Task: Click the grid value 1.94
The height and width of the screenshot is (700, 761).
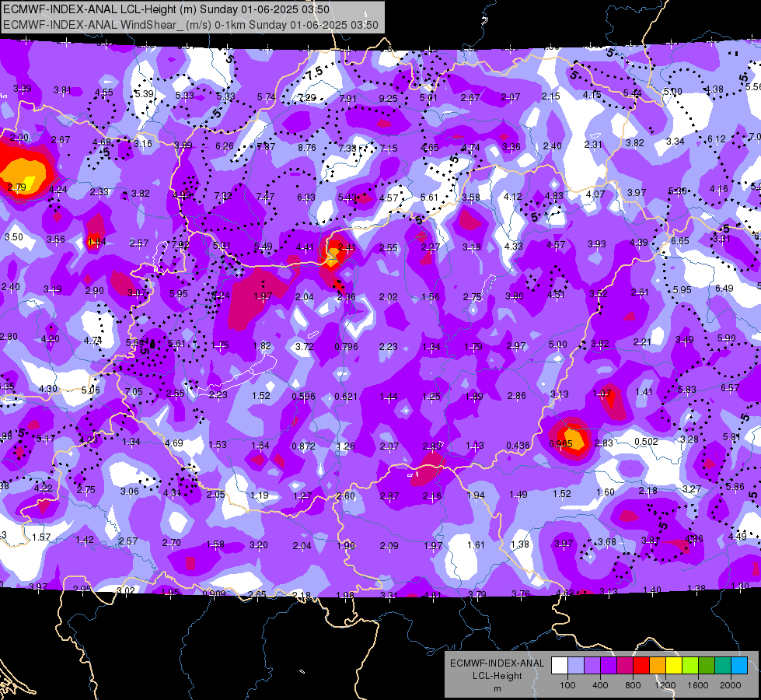Action: click(476, 495)
